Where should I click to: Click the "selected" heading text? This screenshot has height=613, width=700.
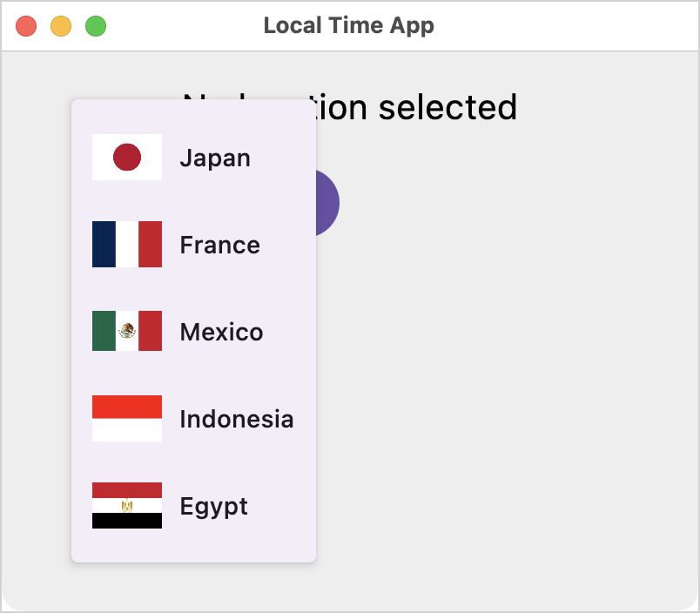tap(448, 107)
